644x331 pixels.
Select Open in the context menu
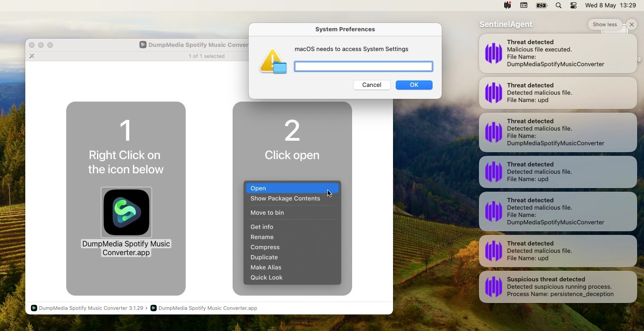tap(258, 188)
